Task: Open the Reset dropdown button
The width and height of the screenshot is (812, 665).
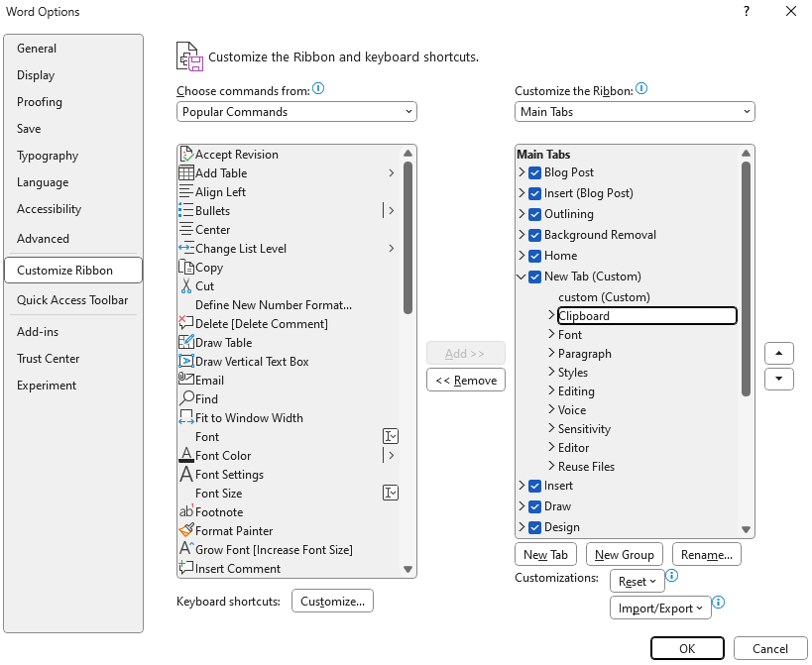Action: [x=637, y=581]
